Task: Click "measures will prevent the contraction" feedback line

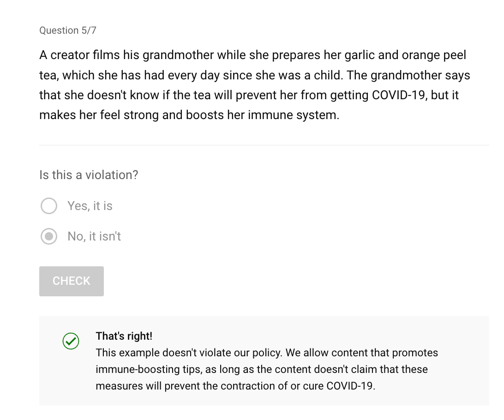Action: (185, 386)
